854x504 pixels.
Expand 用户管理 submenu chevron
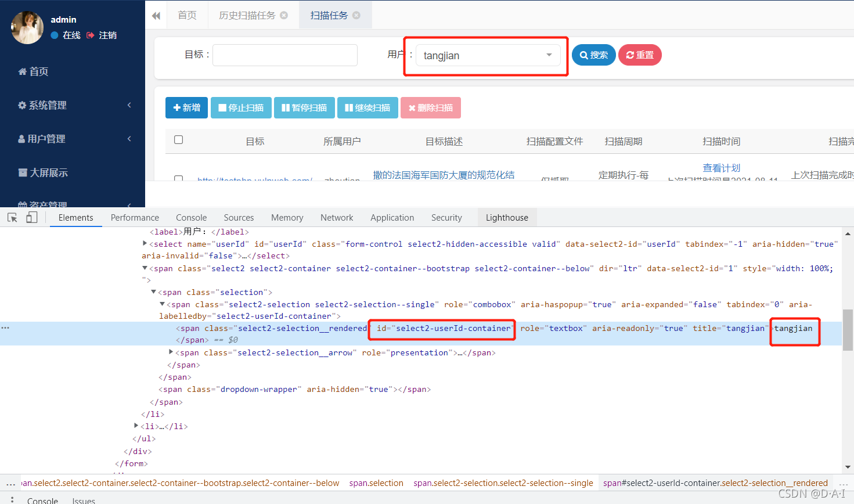point(129,139)
